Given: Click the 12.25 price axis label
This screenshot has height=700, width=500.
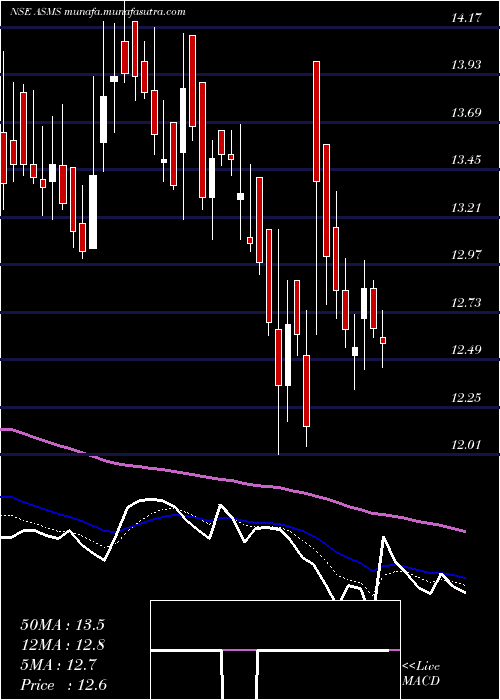Looking at the screenshot, I should 467,398.
